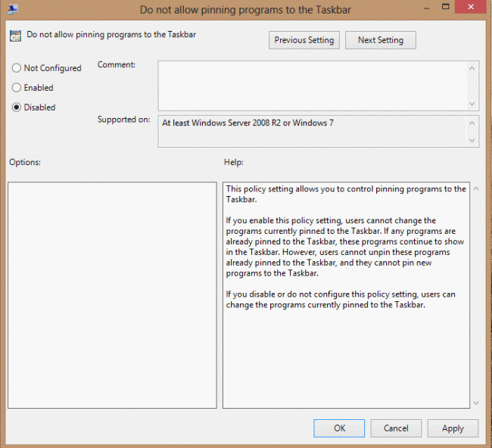Click the 'If you enable this policy setting' paragraph
492x448 pixels.
345,247
